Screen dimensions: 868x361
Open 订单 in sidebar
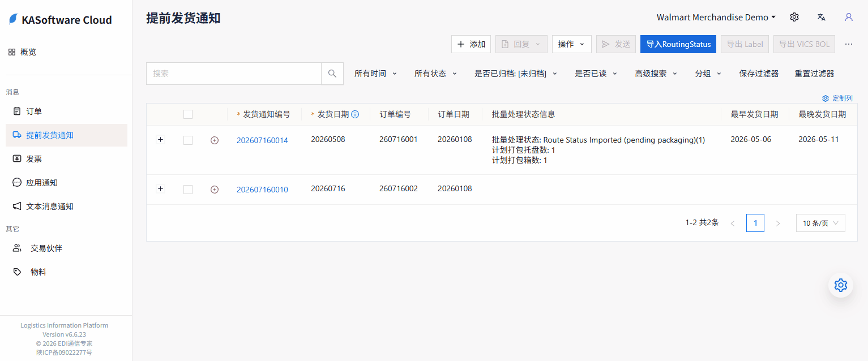point(66,111)
